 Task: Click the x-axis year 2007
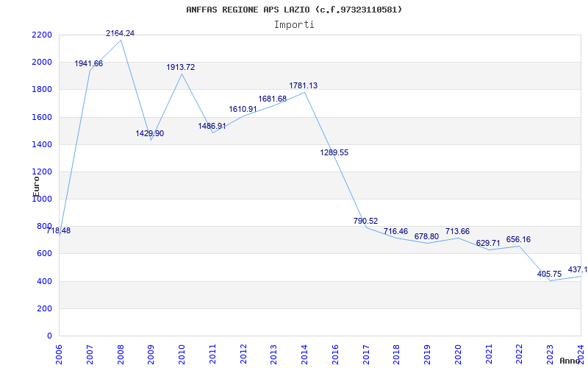[x=90, y=354]
